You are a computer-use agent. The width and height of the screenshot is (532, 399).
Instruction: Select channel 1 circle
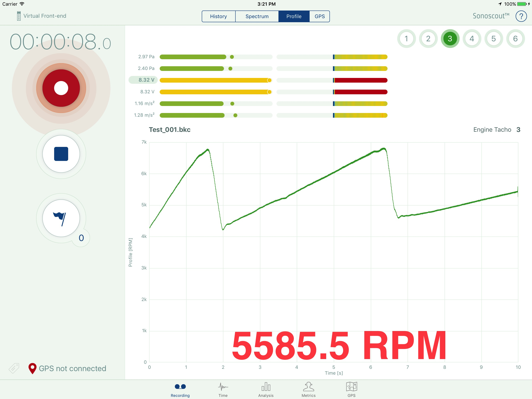[x=406, y=39]
